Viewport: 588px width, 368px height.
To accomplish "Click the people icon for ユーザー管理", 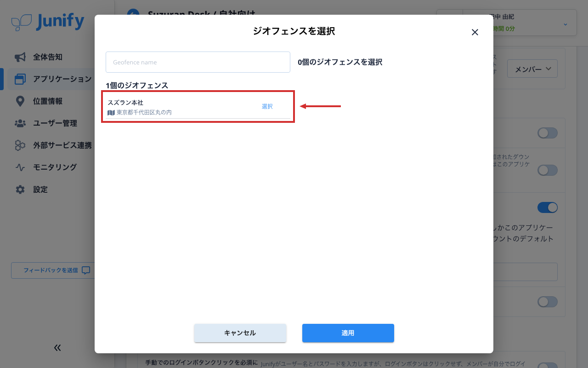I will (20, 123).
